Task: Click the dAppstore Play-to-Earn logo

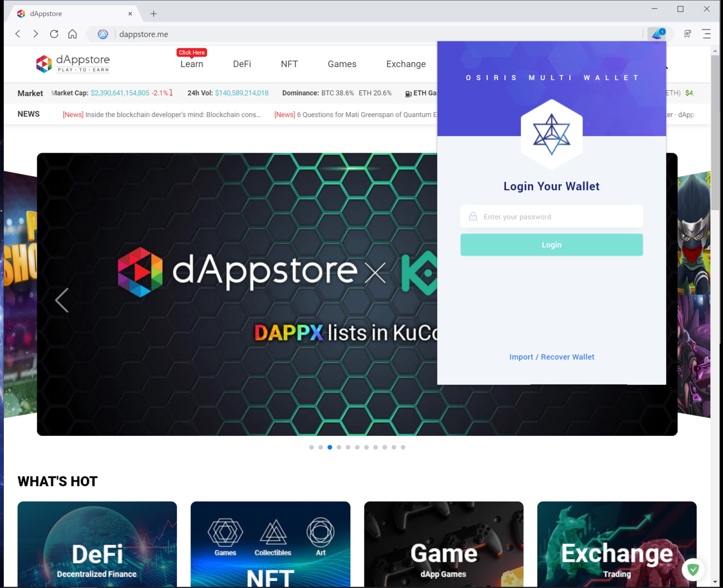Action: 73,63
